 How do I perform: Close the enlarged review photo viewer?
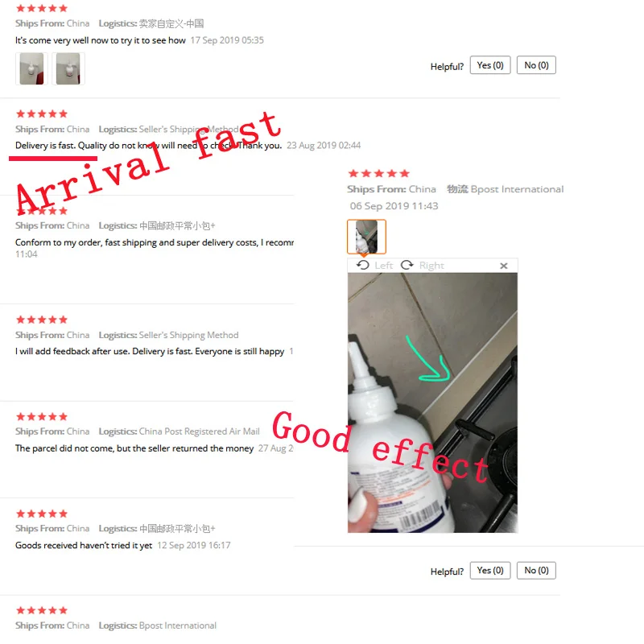click(504, 266)
